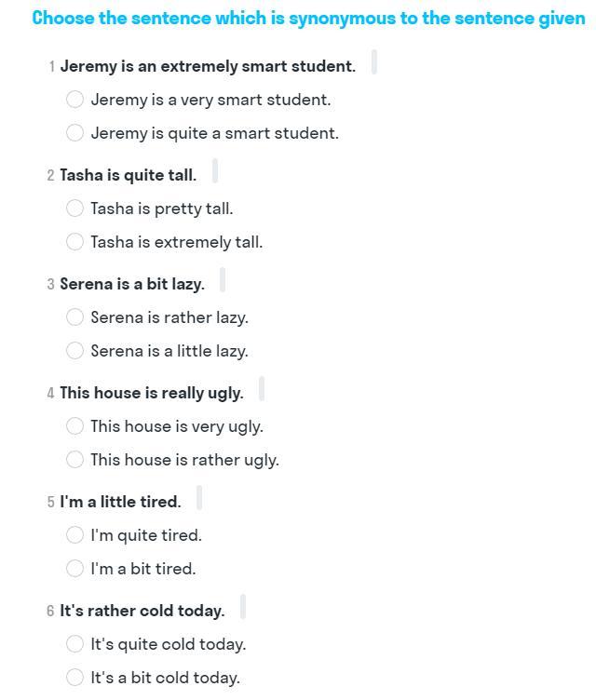
Task: Select the 'I'm a bit tired.' radio button
Action: pyautogui.click(x=74, y=569)
